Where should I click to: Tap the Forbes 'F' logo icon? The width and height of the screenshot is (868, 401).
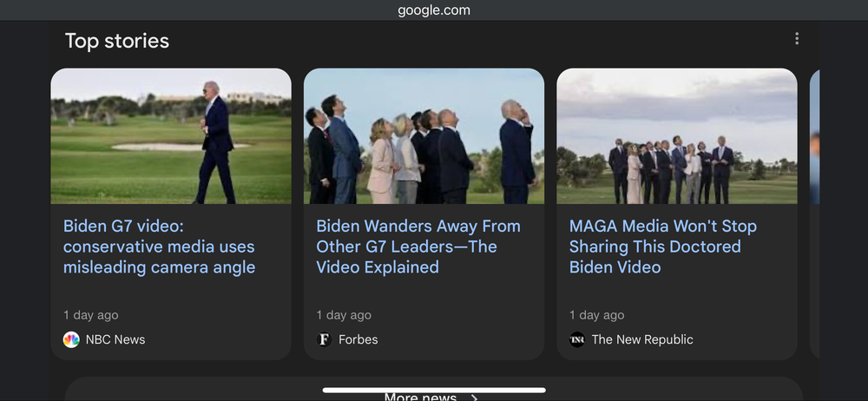click(325, 339)
